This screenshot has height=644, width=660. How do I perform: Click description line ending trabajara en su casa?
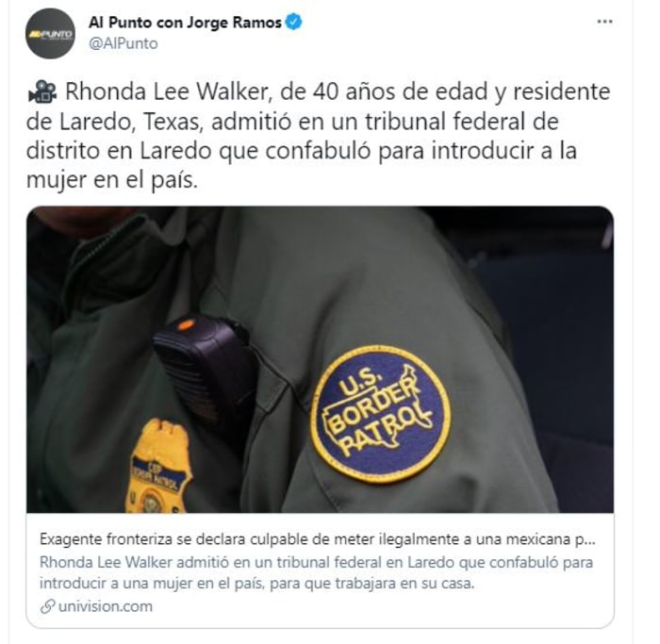256,584
